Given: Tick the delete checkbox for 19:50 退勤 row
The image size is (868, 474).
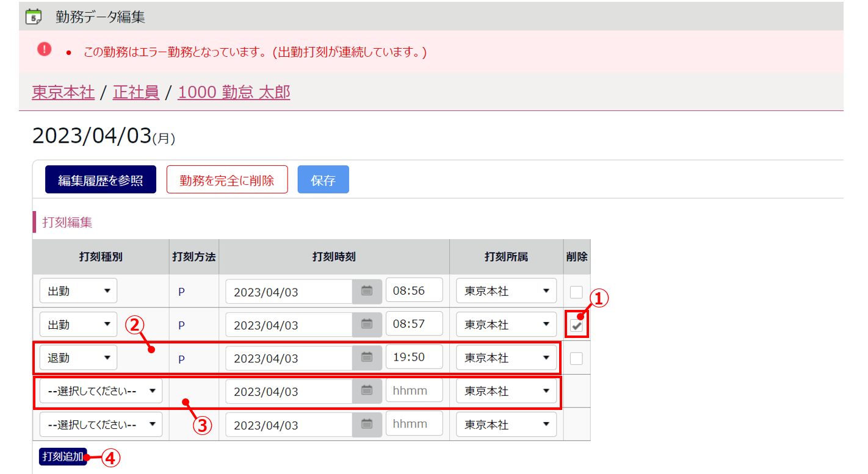Looking at the screenshot, I should point(576,359).
